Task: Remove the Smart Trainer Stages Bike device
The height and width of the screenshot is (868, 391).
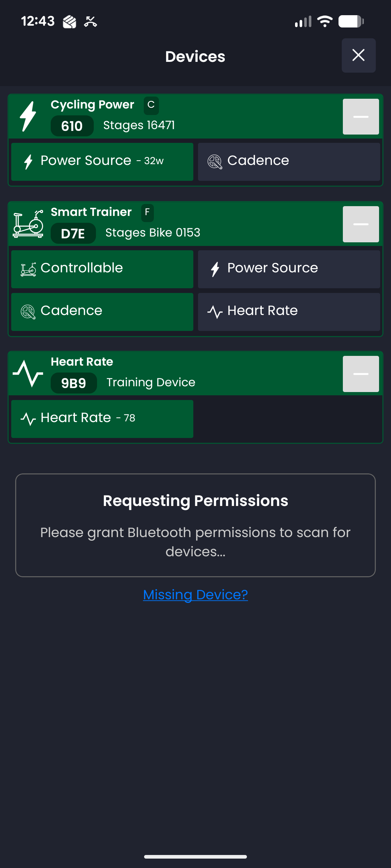Action: click(x=361, y=224)
